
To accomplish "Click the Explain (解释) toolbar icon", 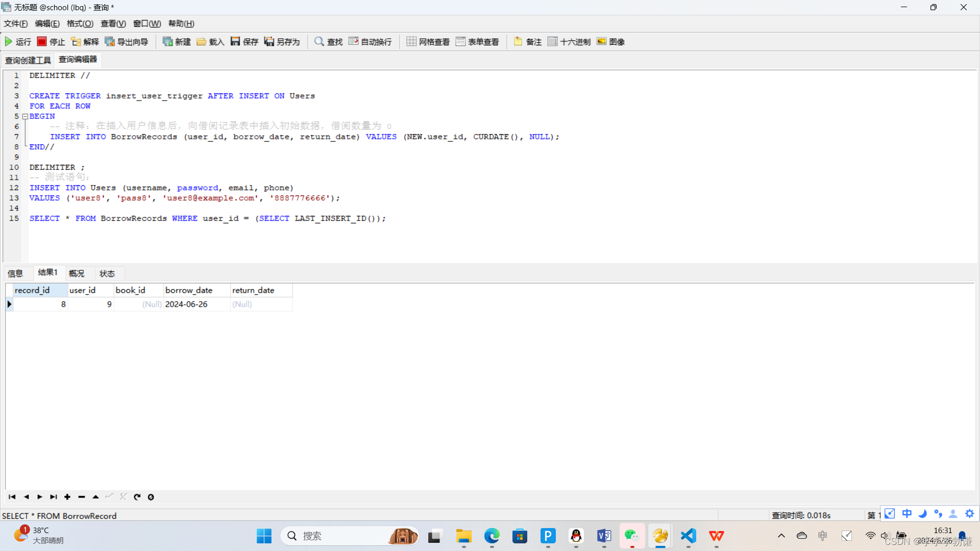I will pos(76,41).
